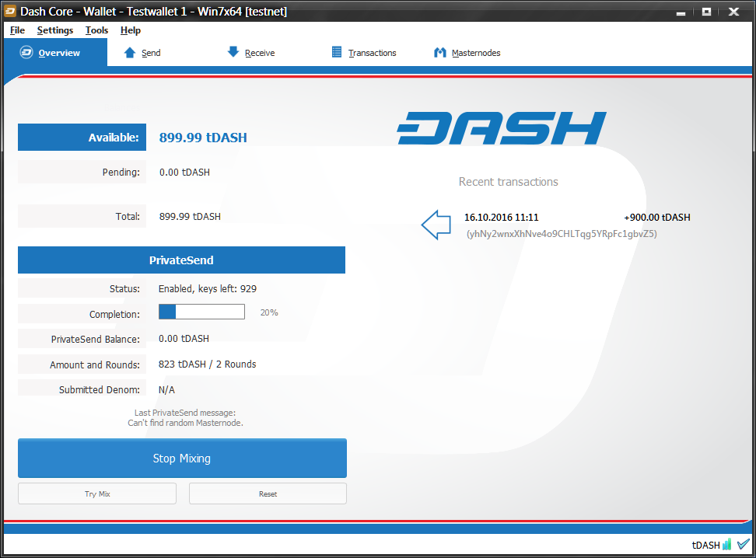The width and height of the screenshot is (756, 558).
Task: Click the Reset button
Action: coord(268,494)
